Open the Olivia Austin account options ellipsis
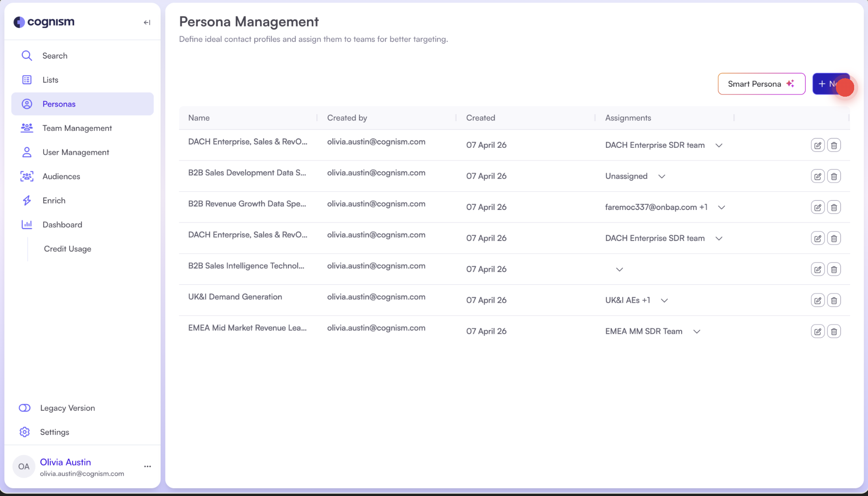 pos(147,466)
